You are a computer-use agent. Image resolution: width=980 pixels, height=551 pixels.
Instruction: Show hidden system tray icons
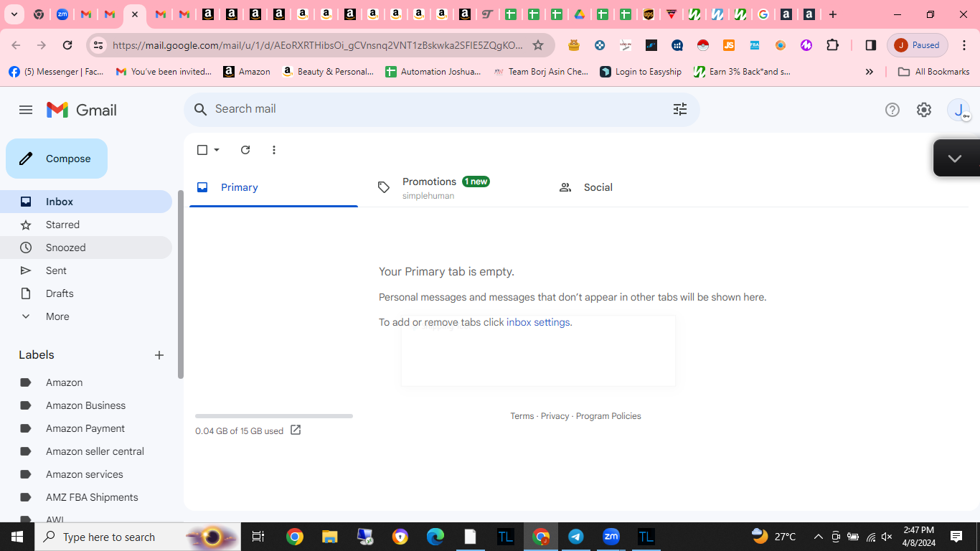(x=818, y=537)
